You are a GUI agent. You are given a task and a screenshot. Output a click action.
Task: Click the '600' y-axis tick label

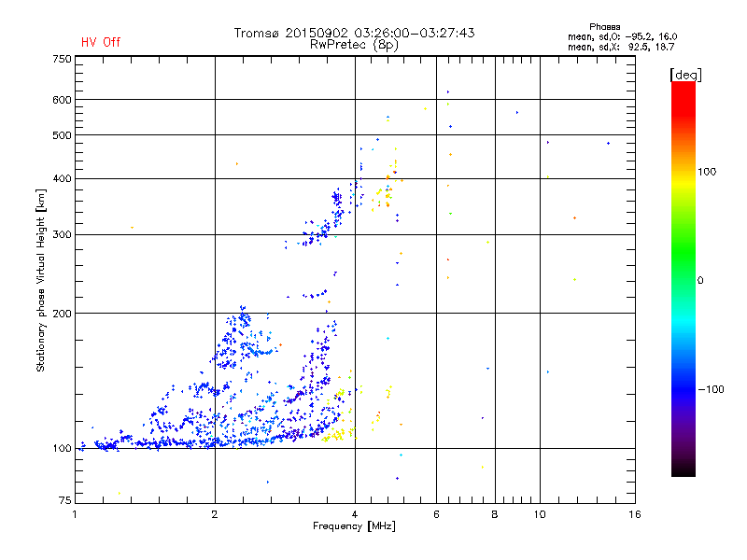coord(62,100)
